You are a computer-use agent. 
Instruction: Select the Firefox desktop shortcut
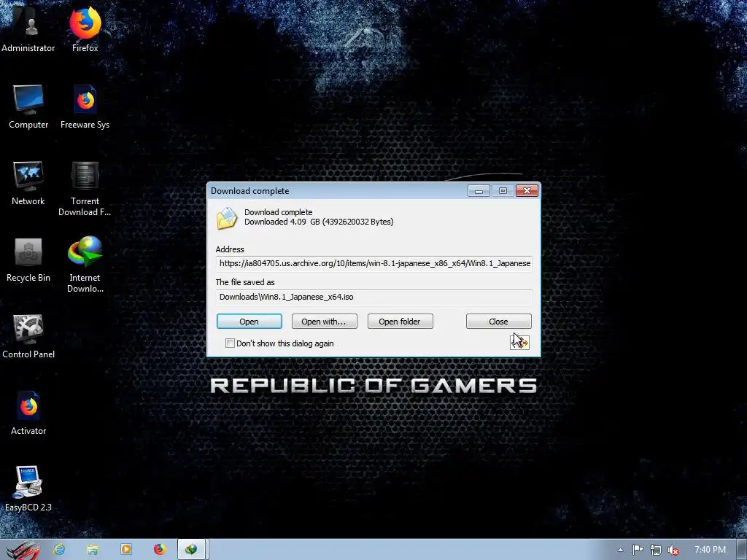tap(85, 29)
